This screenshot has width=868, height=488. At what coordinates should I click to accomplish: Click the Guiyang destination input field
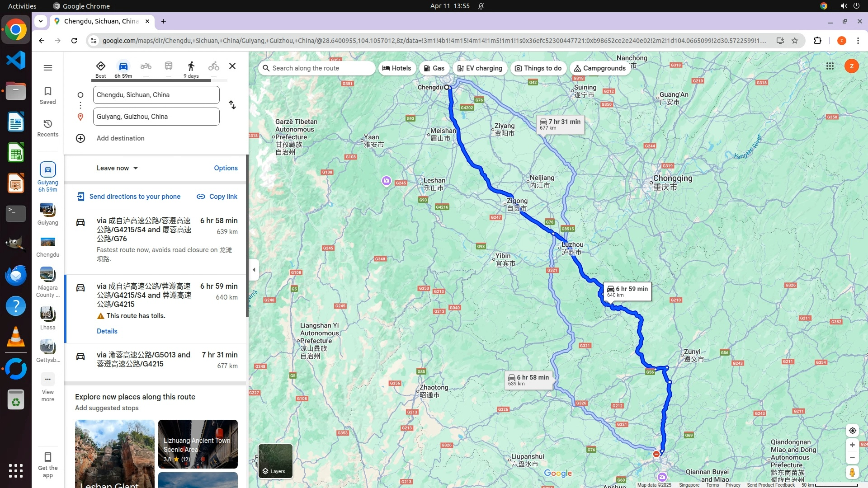[x=156, y=117]
